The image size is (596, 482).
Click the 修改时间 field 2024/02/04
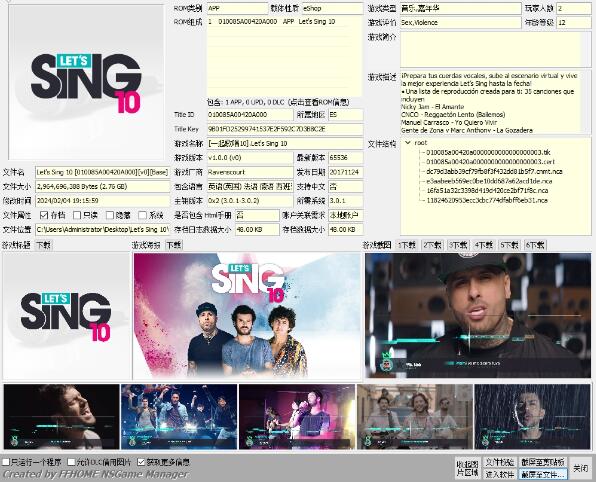(x=102, y=201)
